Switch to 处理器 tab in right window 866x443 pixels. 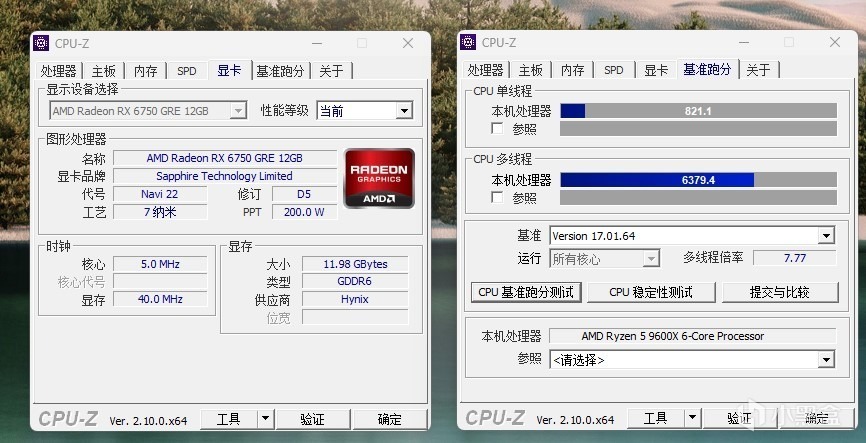click(x=485, y=70)
